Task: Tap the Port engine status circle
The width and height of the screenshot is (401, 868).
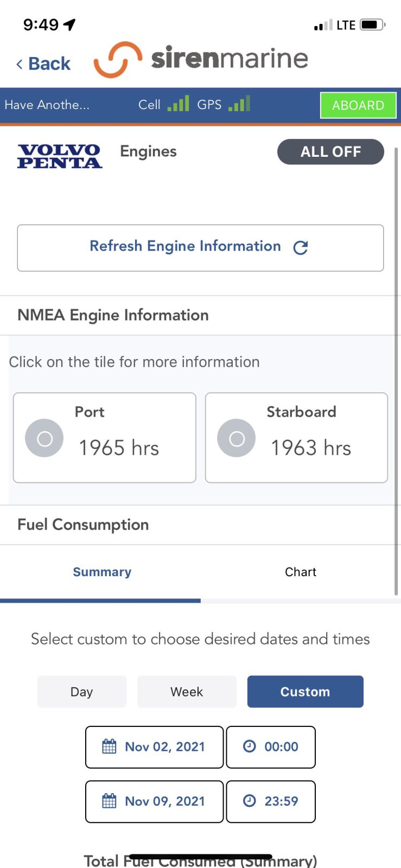Action: coord(44,438)
